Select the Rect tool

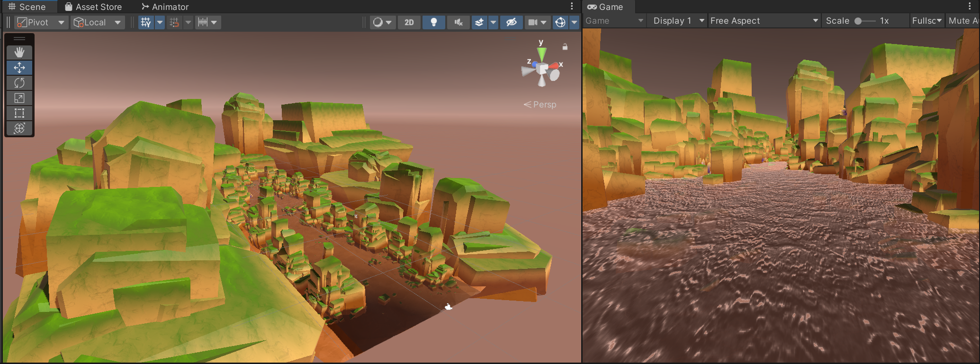coord(19,113)
